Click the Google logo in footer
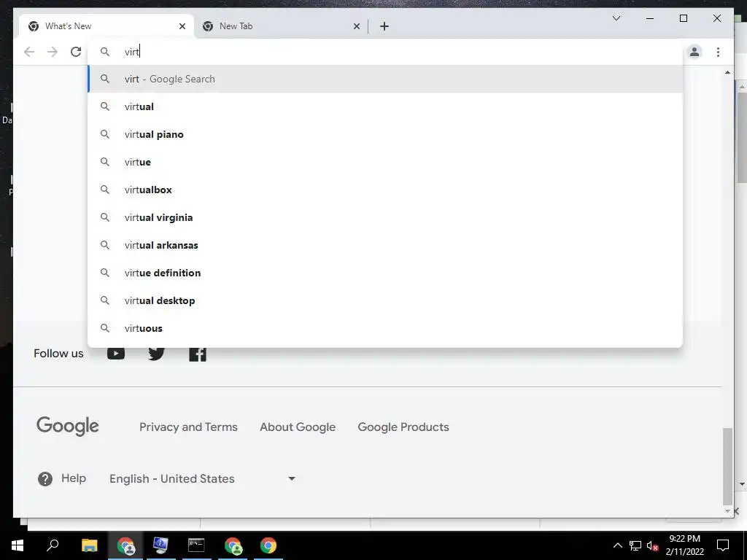Viewport: 747px width, 560px height. pos(68,426)
